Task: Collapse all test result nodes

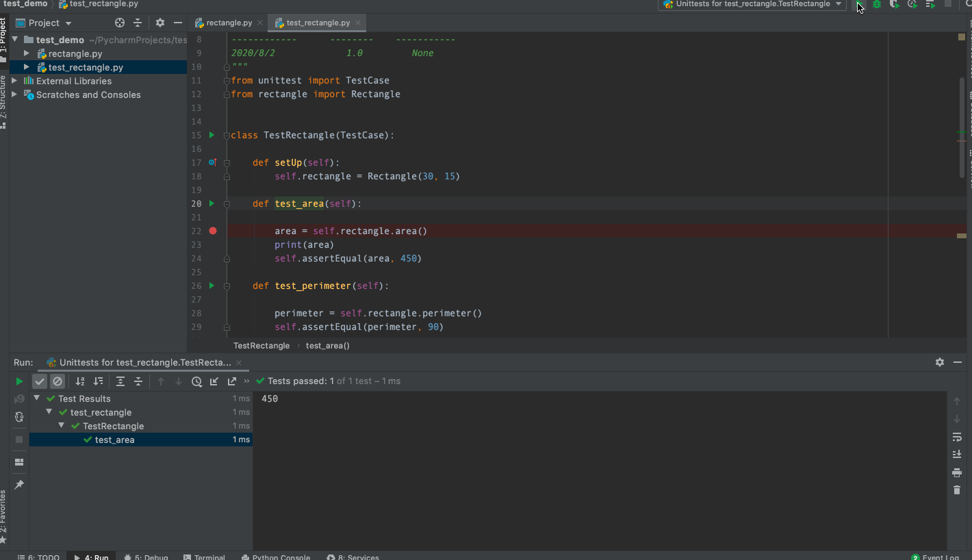Action: coord(138,381)
